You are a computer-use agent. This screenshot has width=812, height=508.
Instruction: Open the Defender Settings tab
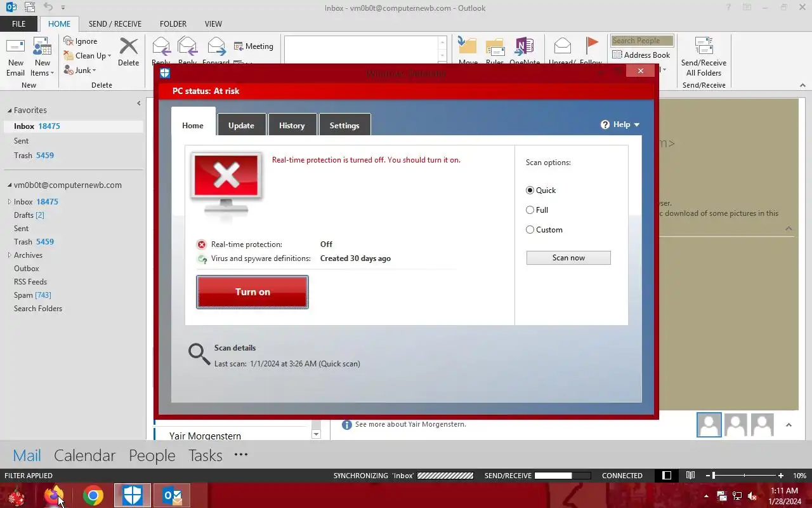(x=344, y=125)
